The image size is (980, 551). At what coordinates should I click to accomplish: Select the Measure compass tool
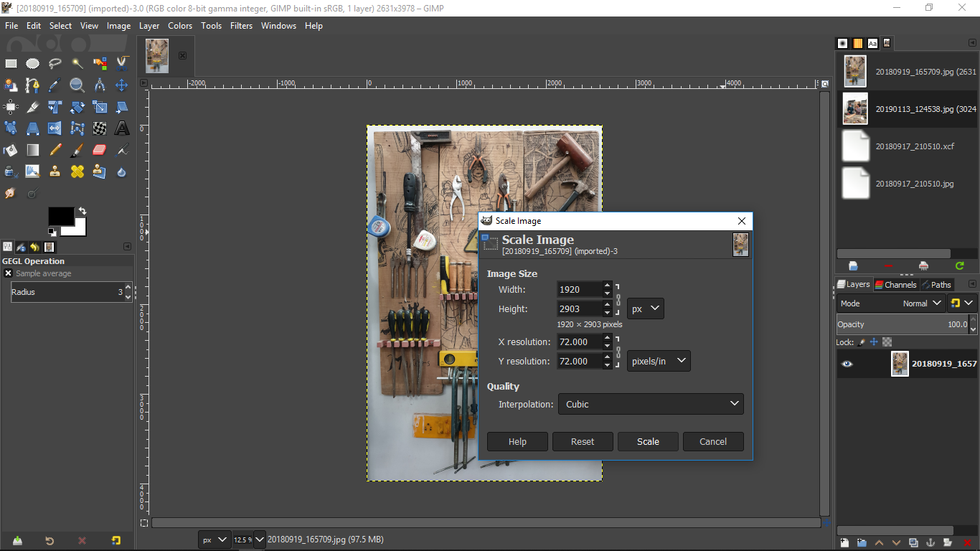pyautogui.click(x=100, y=85)
